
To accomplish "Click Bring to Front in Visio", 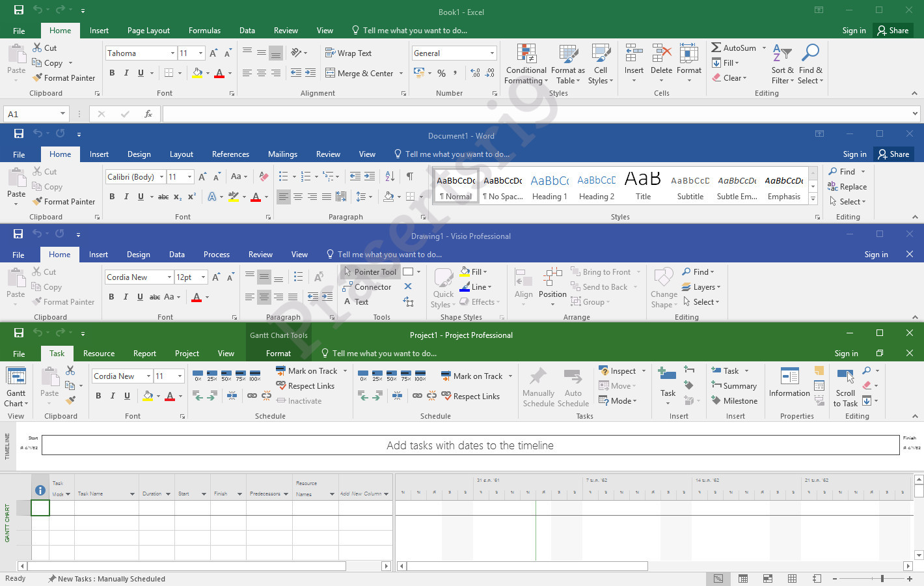I will (x=606, y=272).
